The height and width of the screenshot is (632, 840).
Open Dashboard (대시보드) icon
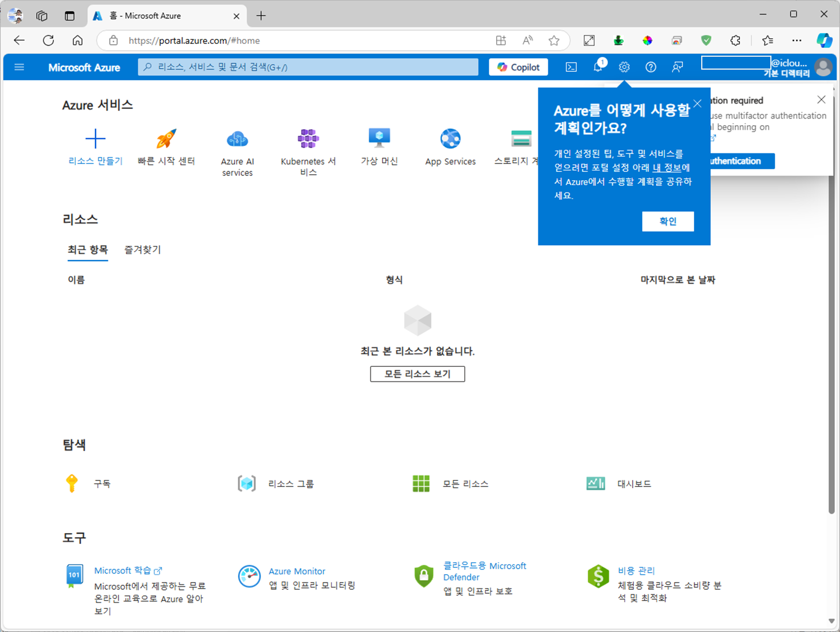(x=596, y=483)
